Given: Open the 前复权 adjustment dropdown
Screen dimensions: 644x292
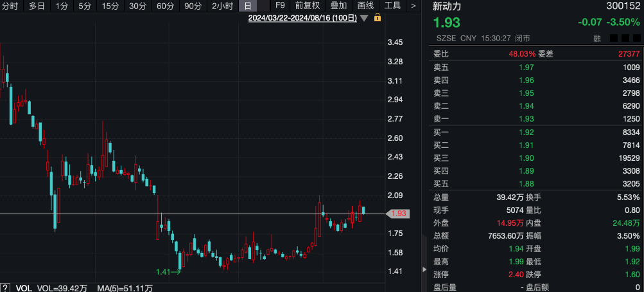Looking at the screenshot, I should click(x=307, y=6).
